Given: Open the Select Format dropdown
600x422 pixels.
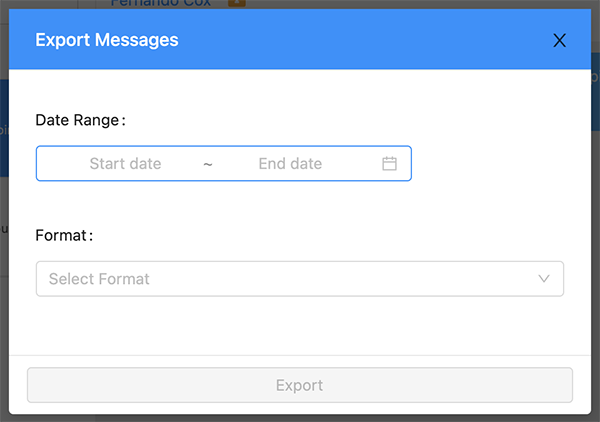Looking at the screenshot, I should tap(300, 279).
